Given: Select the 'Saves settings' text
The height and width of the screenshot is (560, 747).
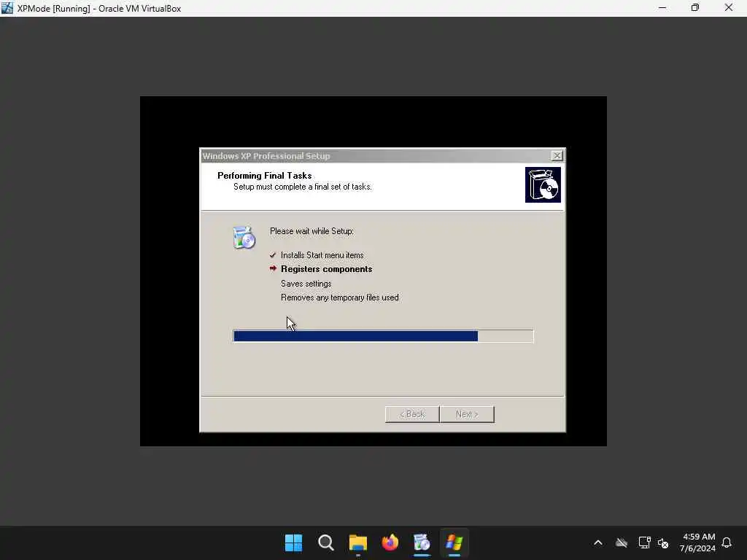Looking at the screenshot, I should 306,284.
